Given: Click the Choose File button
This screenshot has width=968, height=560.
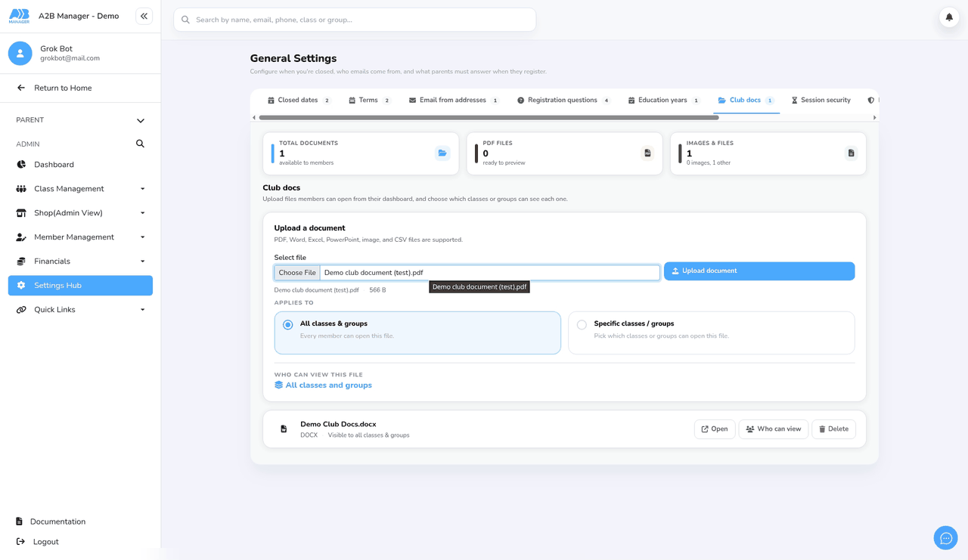Looking at the screenshot, I should [x=297, y=273].
